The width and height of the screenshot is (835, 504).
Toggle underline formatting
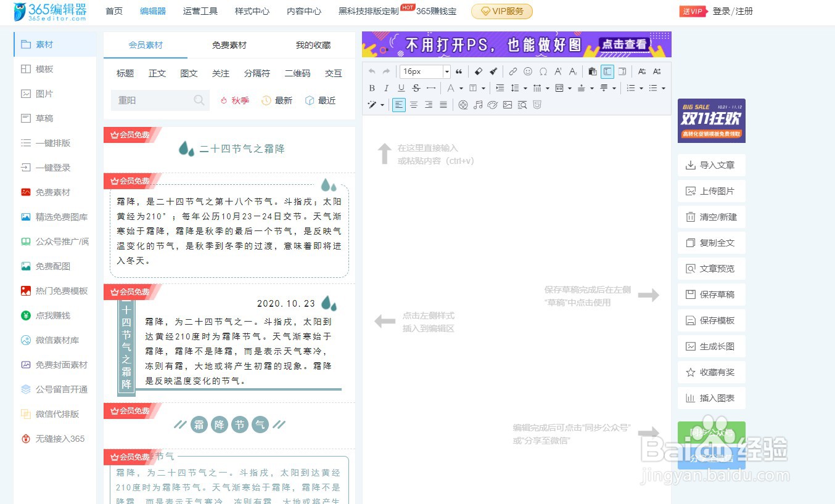pyautogui.click(x=401, y=88)
